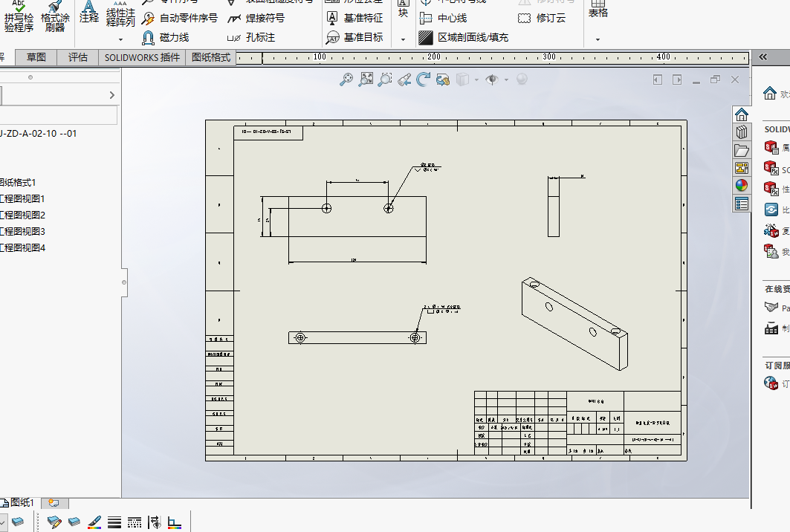Insert a weld symbol (焊接符号)
Screen dimensions: 790x532
[256, 18]
